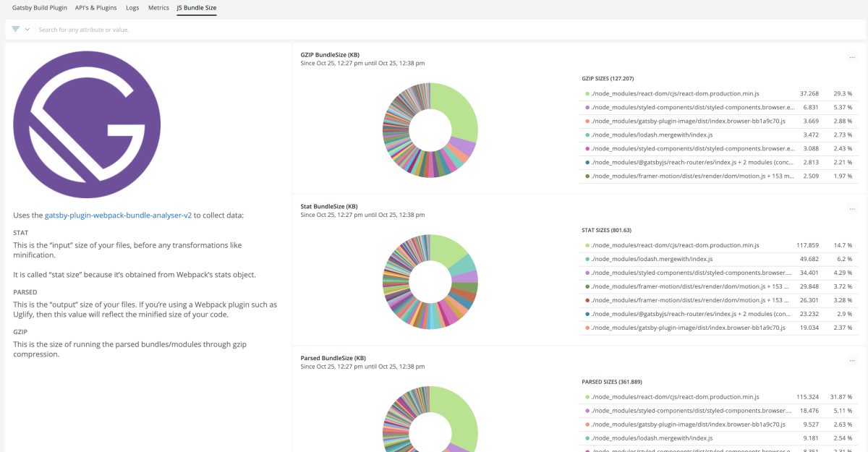Select react-dom row in Parsed Sizes legend

675,397
